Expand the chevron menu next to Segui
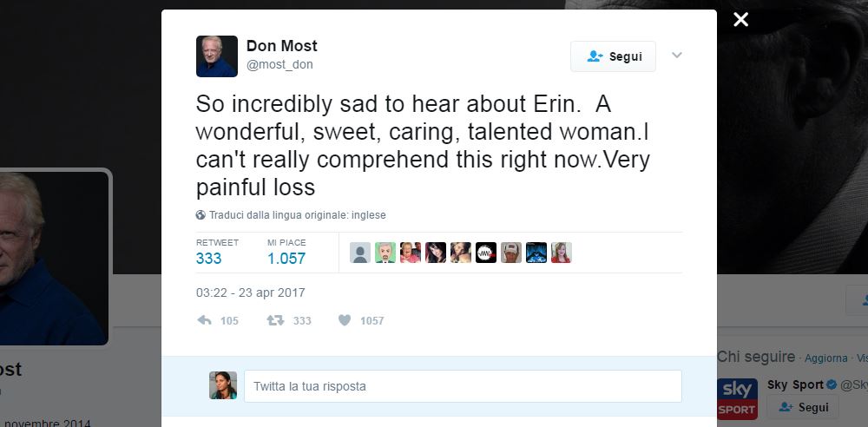 (677, 56)
